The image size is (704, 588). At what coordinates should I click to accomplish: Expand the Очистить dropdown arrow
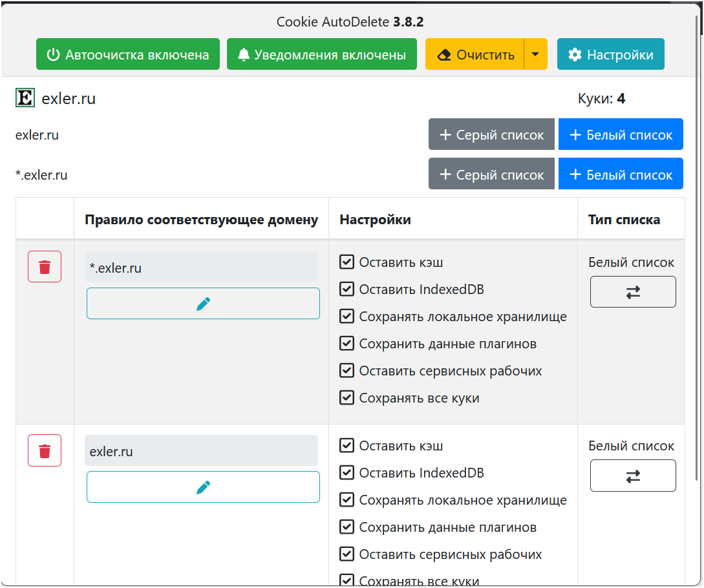535,54
